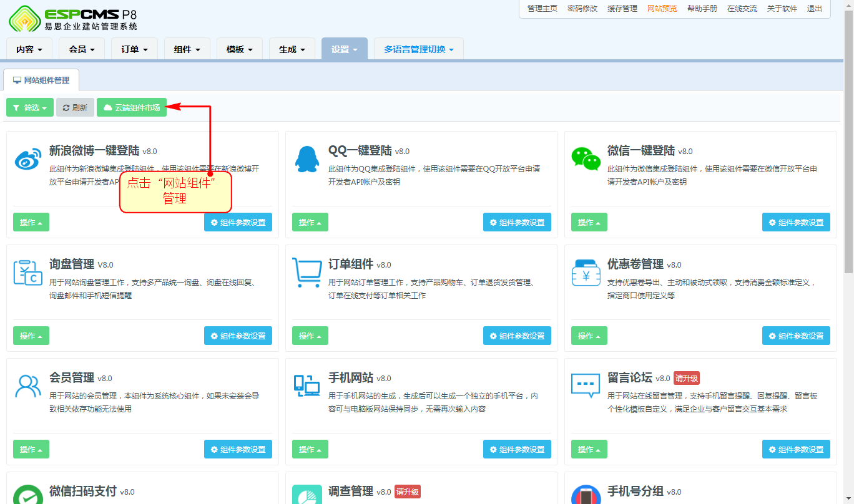Open 操作 dropdown for QQ一键登陆
This screenshot has width=854, height=504.
point(310,222)
